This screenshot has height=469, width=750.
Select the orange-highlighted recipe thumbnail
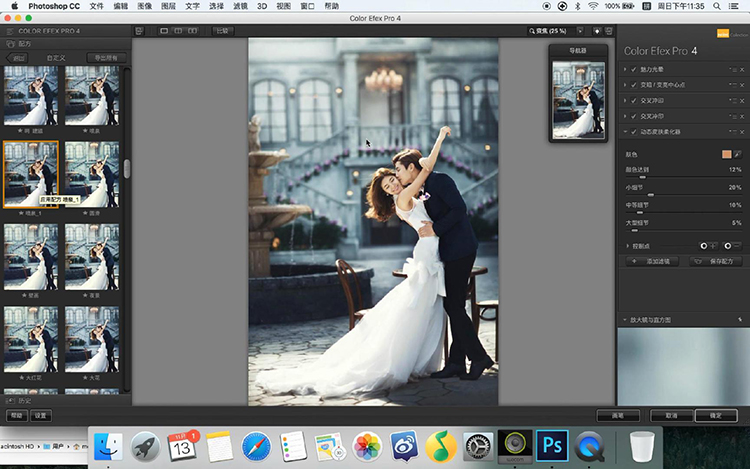pos(31,174)
